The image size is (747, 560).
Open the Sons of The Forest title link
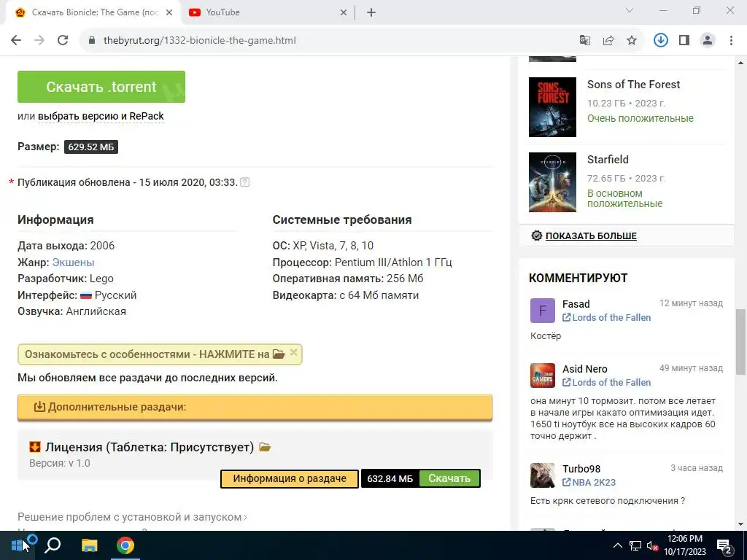point(634,85)
